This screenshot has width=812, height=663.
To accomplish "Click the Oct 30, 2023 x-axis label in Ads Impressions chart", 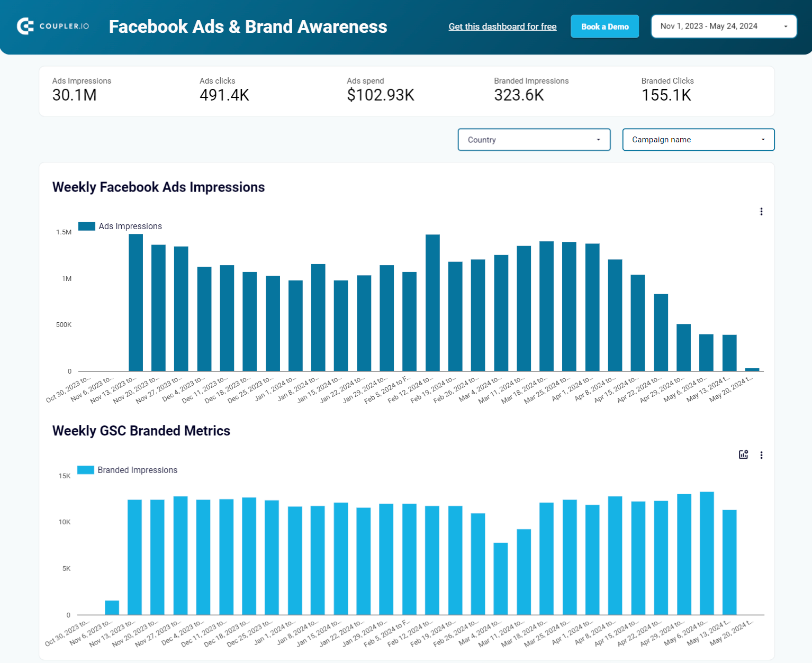I will click(x=69, y=390).
